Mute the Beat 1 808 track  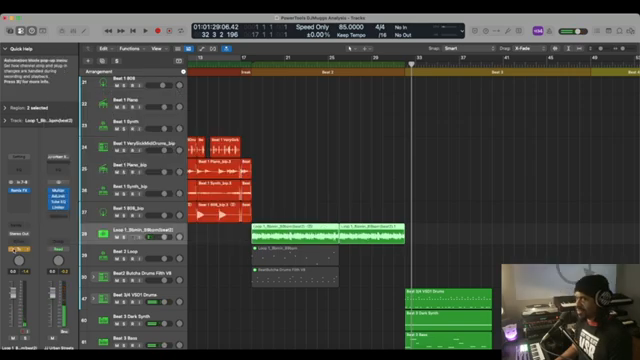click(117, 86)
